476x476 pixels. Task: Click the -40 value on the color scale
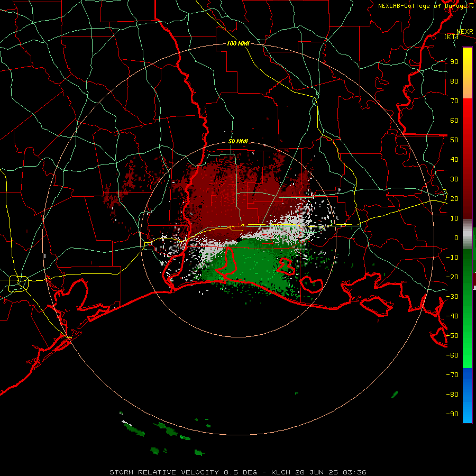(452, 316)
